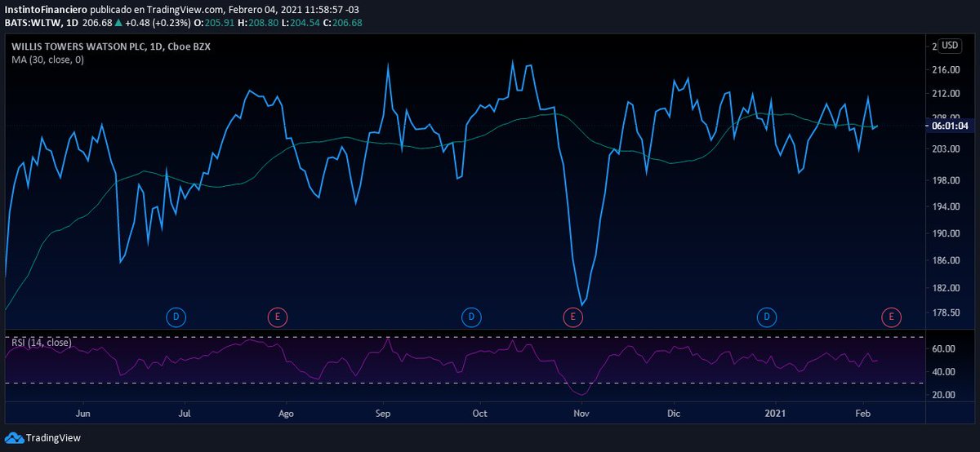The width and height of the screenshot is (980, 452).
Task: Click the MA (30, close, 0) indicator label
Action: (47, 60)
